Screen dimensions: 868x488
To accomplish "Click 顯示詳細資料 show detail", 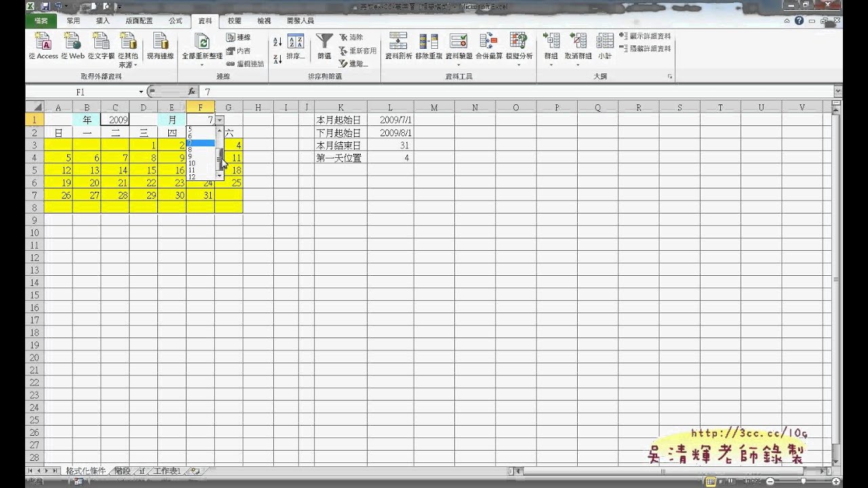I will [645, 36].
